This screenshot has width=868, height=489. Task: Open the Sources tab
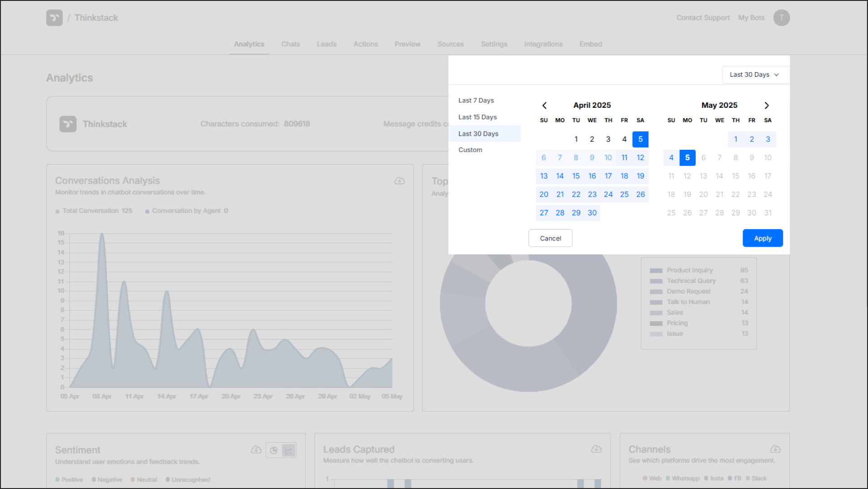click(x=451, y=44)
